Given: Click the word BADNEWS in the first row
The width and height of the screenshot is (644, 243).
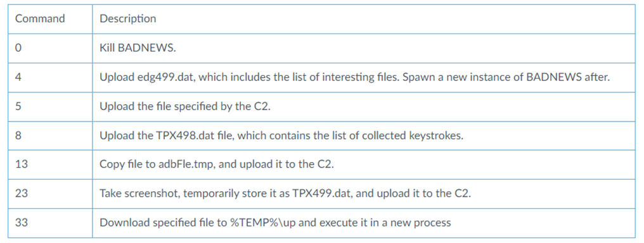Looking at the screenshot, I should (x=145, y=48).
